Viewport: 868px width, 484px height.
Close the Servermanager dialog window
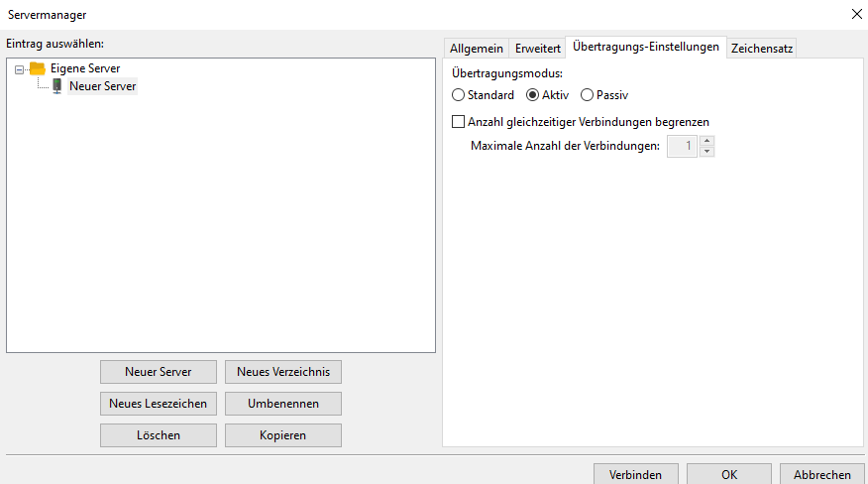pyautogui.click(x=855, y=14)
